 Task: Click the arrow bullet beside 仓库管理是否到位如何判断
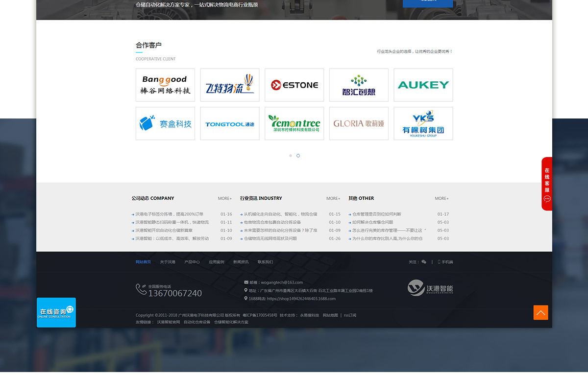[x=349, y=214]
